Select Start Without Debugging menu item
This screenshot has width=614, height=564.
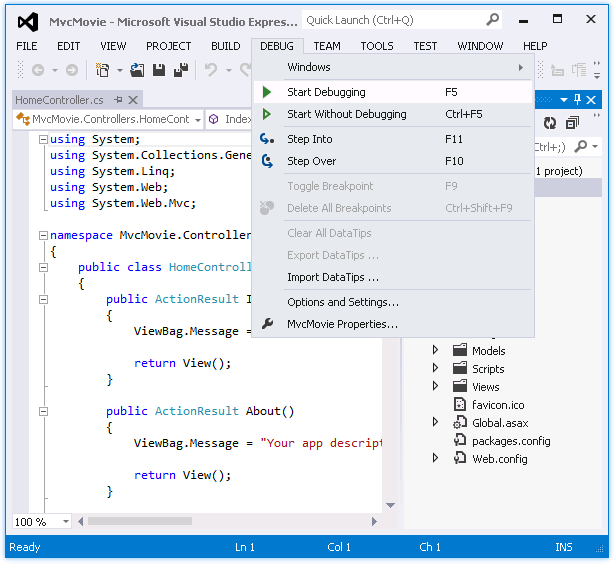coord(346,114)
